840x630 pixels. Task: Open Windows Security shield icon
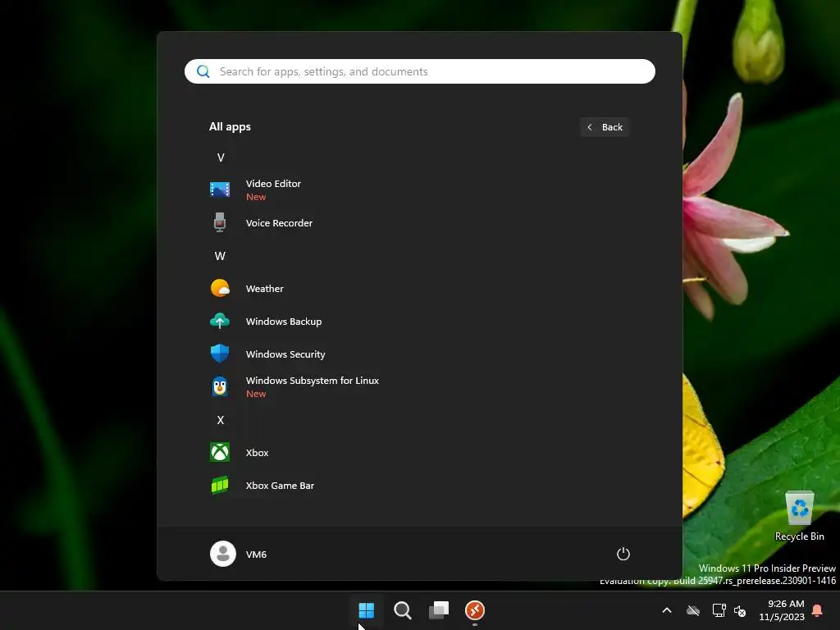(x=220, y=354)
